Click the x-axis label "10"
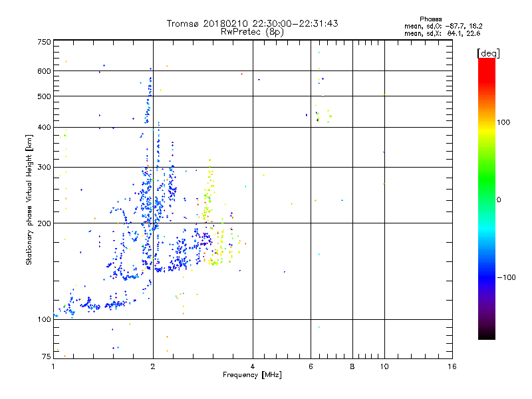Viewport: 532px width, 399px height. [384, 366]
